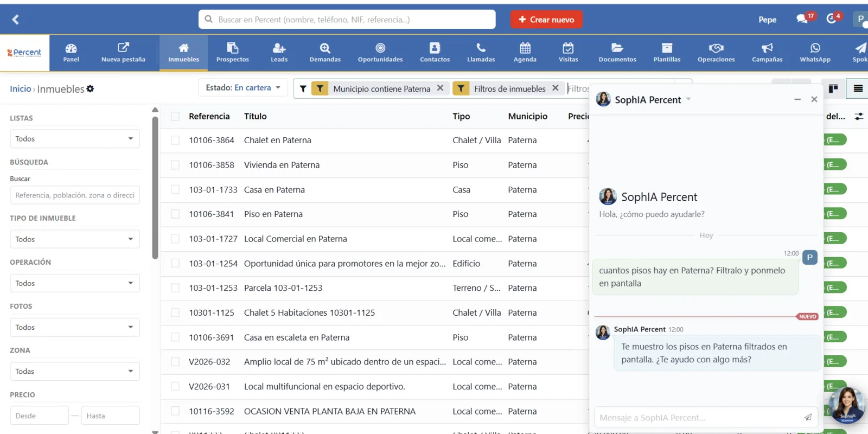Check the row for Piso en Paterna 10106-3841
Screen dimensions: 868x434
coord(175,214)
